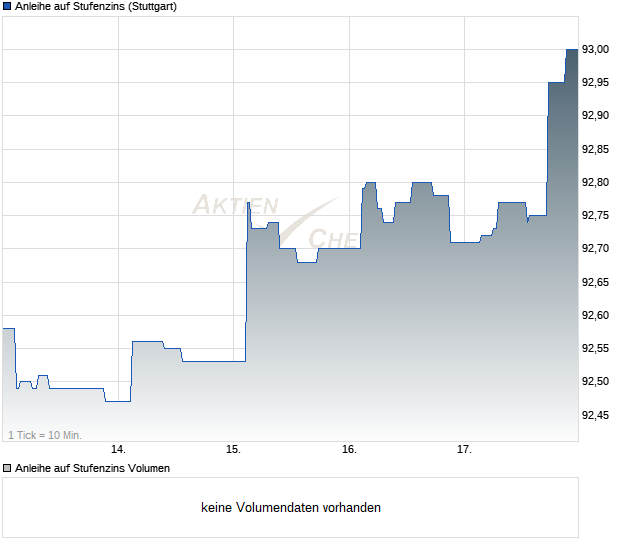Viewport: 620px width, 546px height.
Task: Click the 92,85 price axis label
Action: point(595,149)
